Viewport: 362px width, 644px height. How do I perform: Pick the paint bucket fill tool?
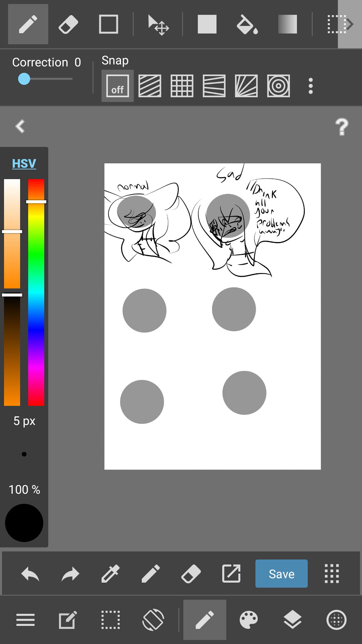click(x=247, y=24)
